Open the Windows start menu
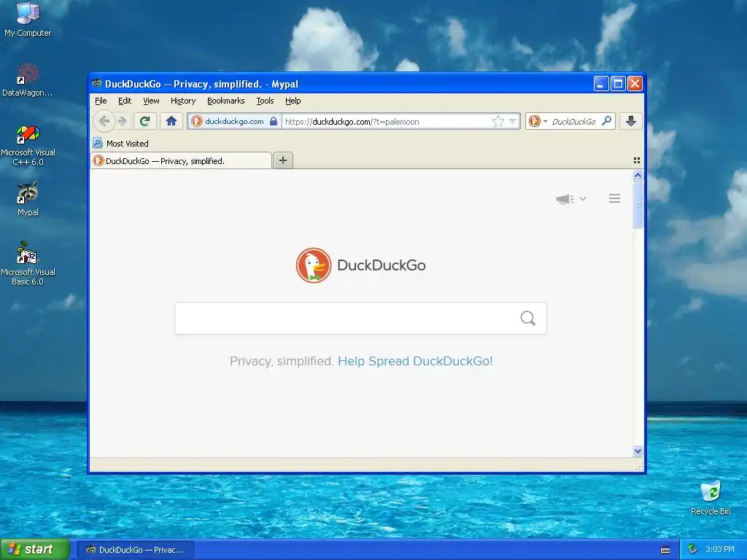This screenshot has width=747, height=560. click(x=35, y=550)
